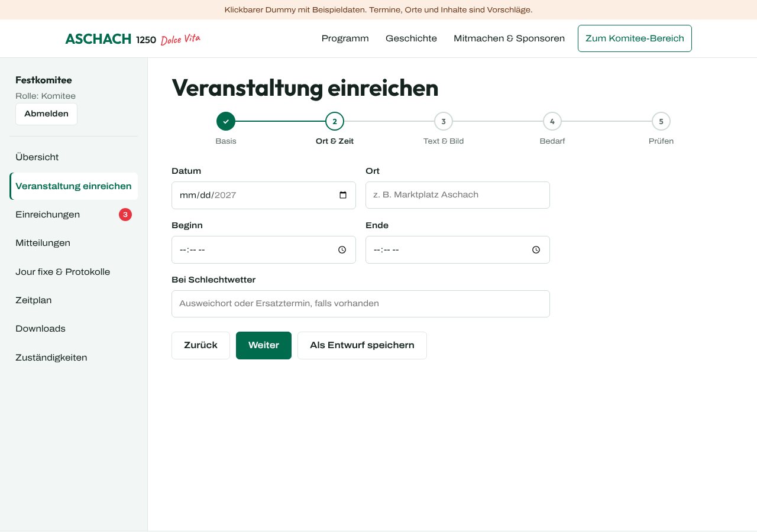Open Jour fixe & Protokolle
The image size is (757, 532).
pyautogui.click(x=74, y=272)
